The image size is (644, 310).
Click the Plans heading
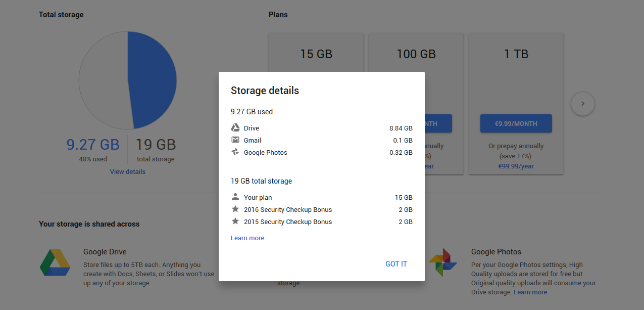click(x=278, y=15)
